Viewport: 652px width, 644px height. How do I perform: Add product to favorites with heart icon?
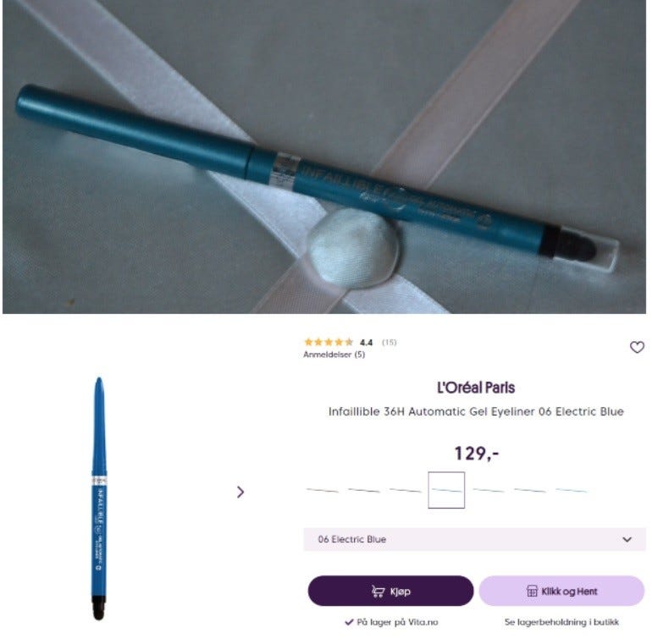pos(637,347)
